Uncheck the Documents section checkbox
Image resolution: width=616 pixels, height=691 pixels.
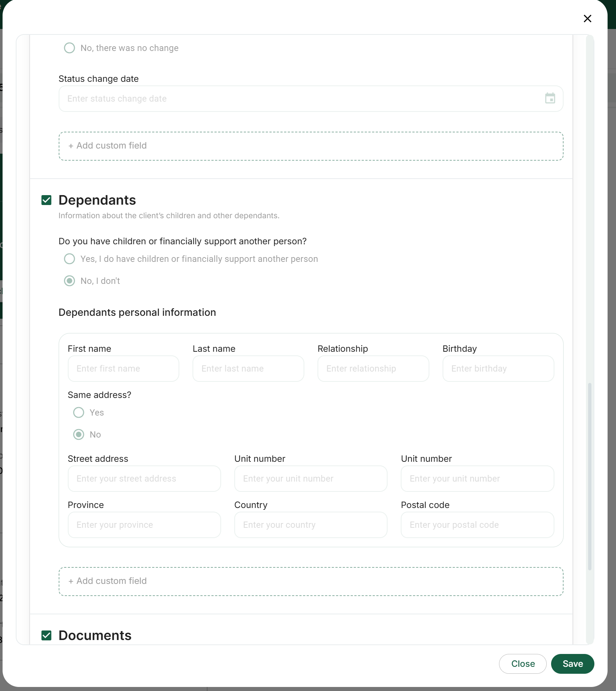(x=47, y=635)
